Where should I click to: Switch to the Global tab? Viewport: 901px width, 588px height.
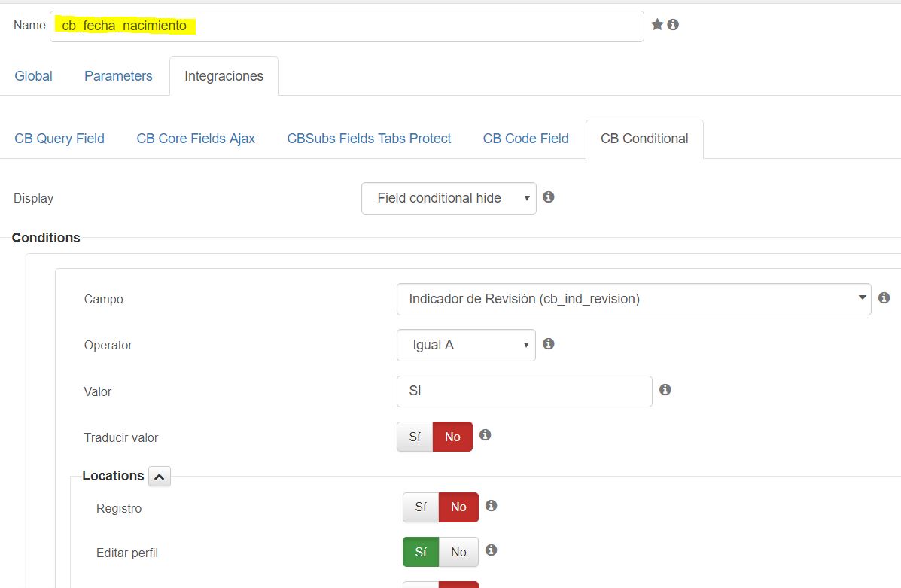[x=34, y=76]
